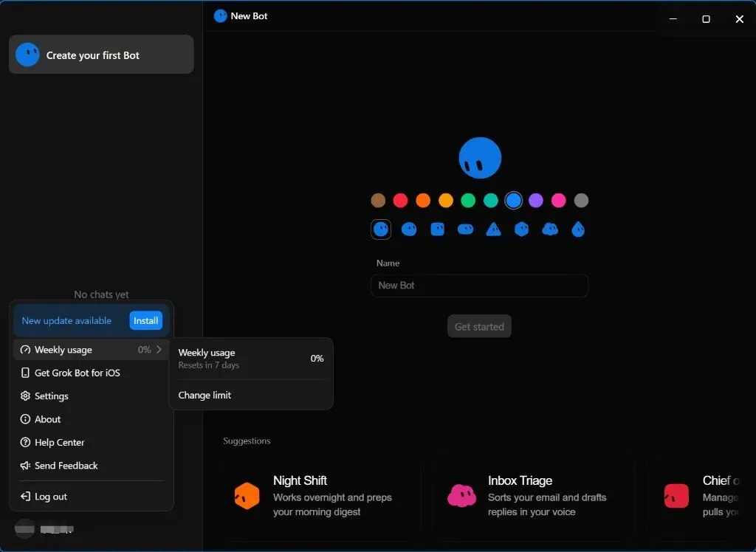Click the Create your first Bot avatar icon
This screenshot has width=756, height=552.
coord(27,55)
